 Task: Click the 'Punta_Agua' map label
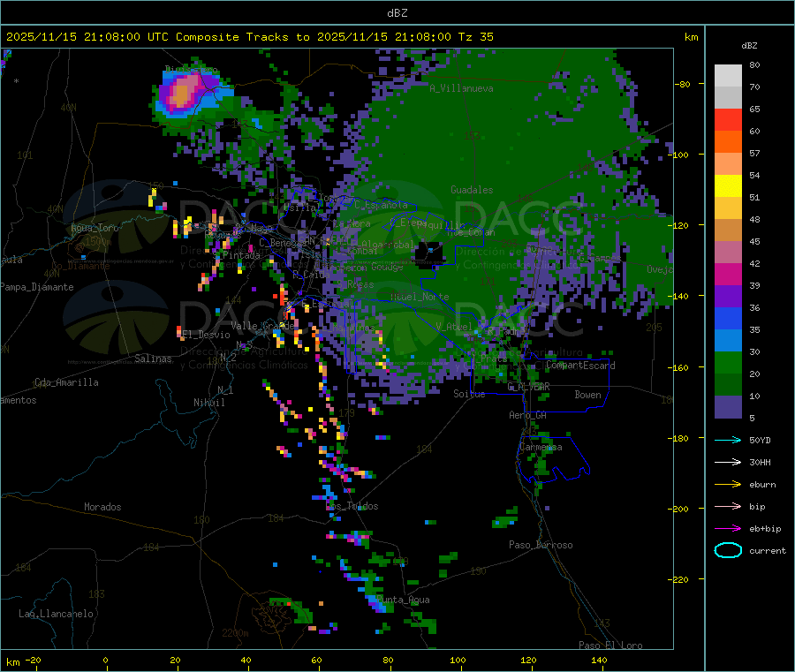point(403,600)
